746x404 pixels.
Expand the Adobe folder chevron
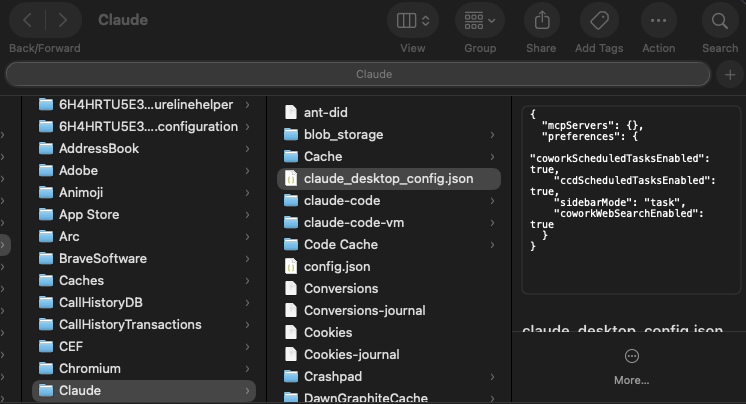coord(247,170)
